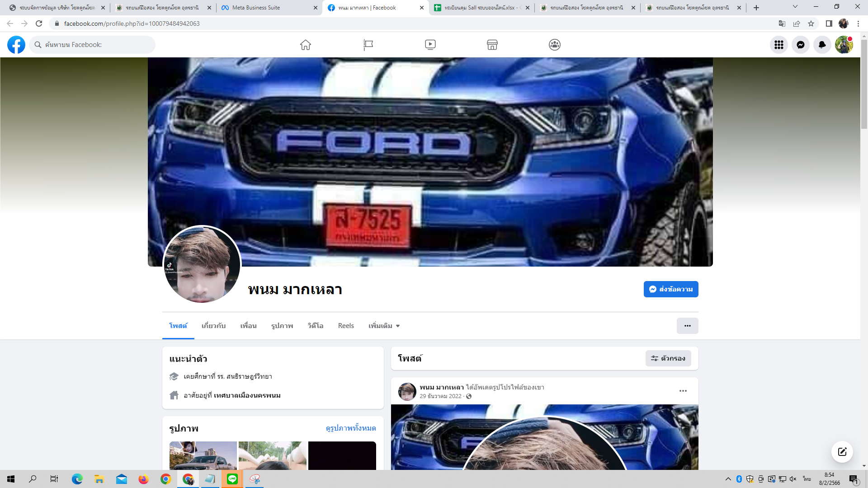Open the Facebook menu grid icon

[778, 45]
